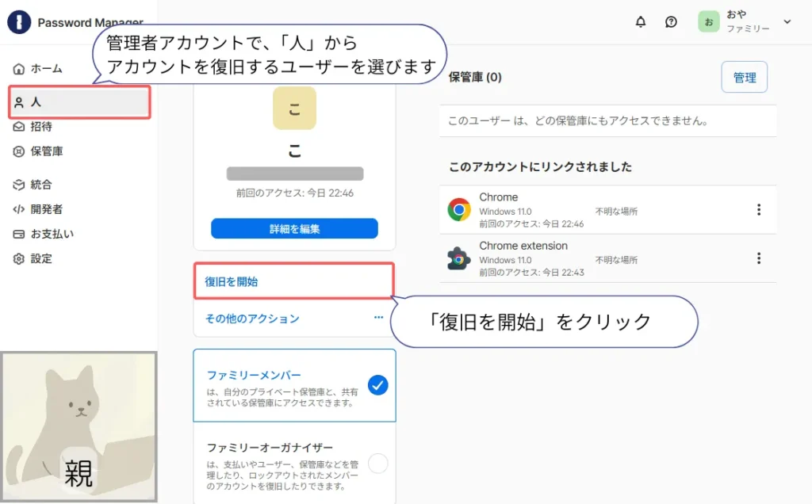Go to ホーム in the sidebar

[19, 69]
